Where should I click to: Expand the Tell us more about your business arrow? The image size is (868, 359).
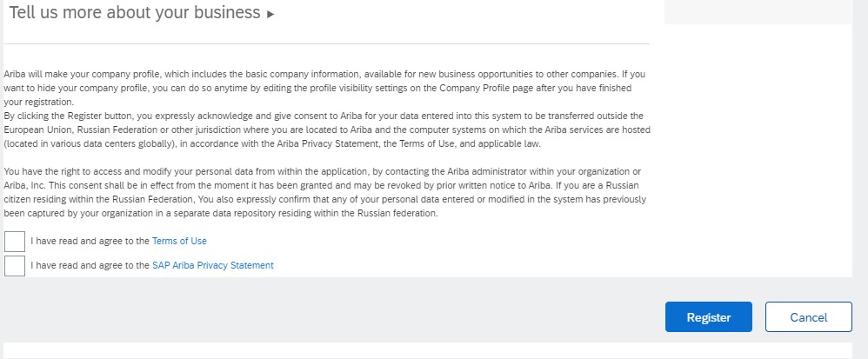pyautogui.click(x=270, y=15)
